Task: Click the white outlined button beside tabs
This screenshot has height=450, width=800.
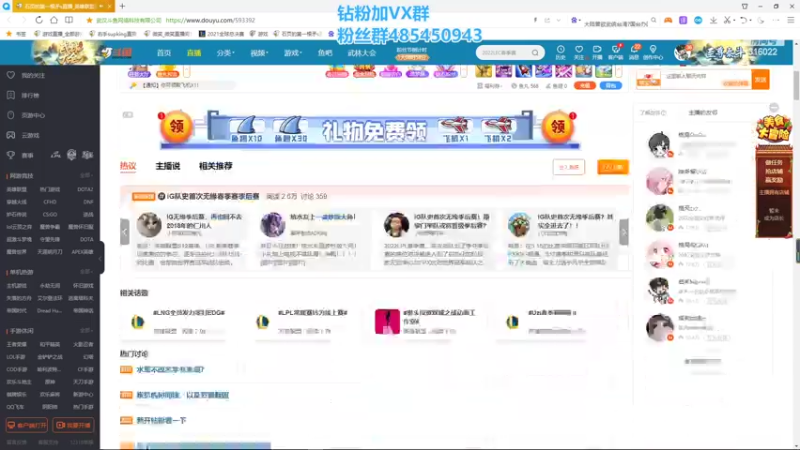Action: tap(568, 167)
